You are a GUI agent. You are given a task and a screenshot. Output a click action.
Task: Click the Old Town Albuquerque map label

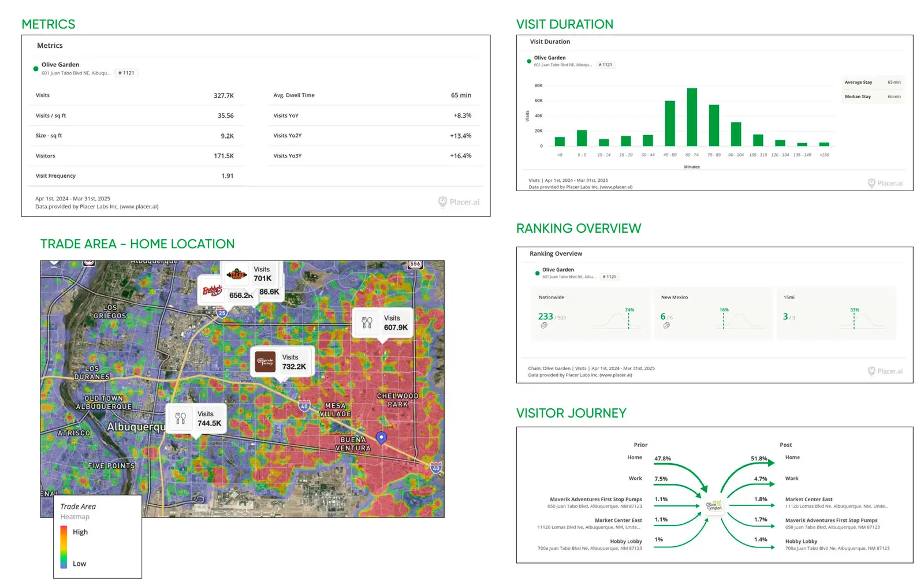click(104, 403)
